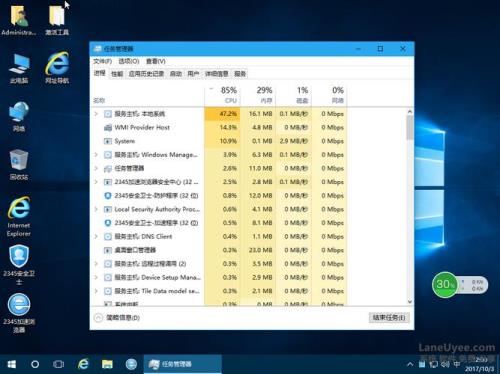Switch to the 性能 tab
500x374 pixels.
[117, 74]
